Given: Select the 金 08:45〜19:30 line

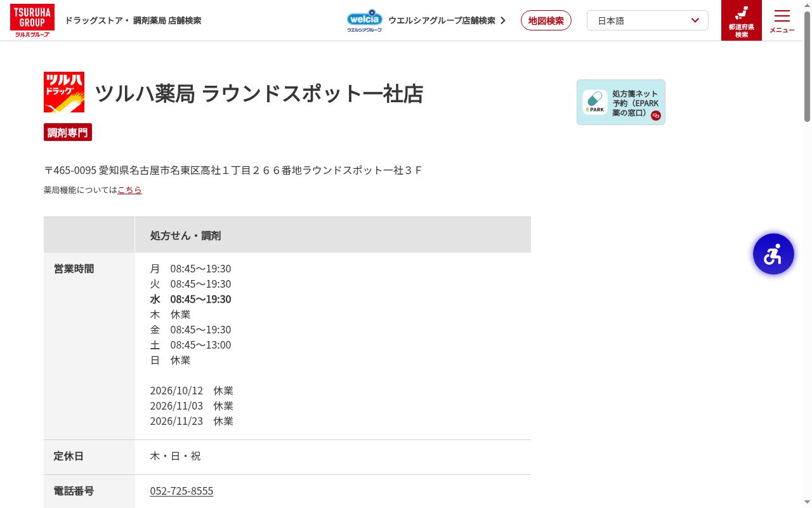Looking at the screenshot, I should coord(190,330).
